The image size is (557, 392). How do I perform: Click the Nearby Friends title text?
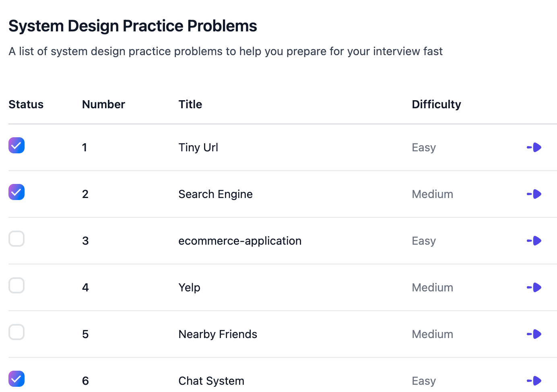(218, 334)
